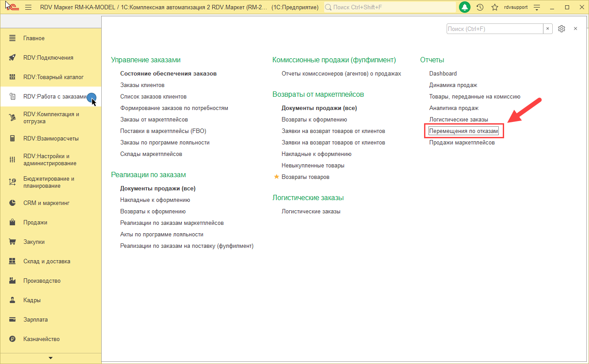Open Документы продажи (все) under Реализации по заказам

(158, 189)
